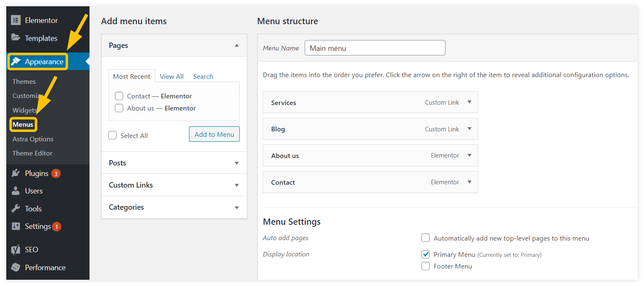The width and height of the screenshot is (644, 286).
Task: Click the Performance cube icon
Action: (16, 267)
